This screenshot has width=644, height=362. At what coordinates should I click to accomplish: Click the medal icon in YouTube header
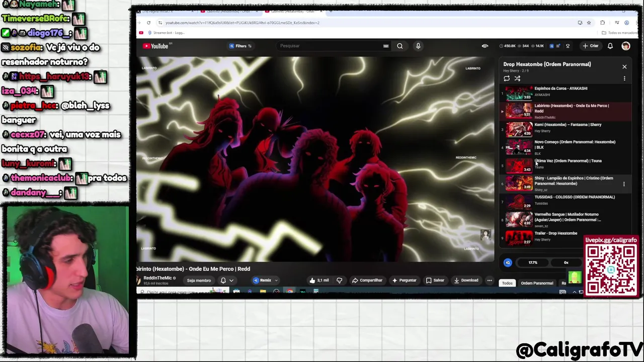[568, 46]
